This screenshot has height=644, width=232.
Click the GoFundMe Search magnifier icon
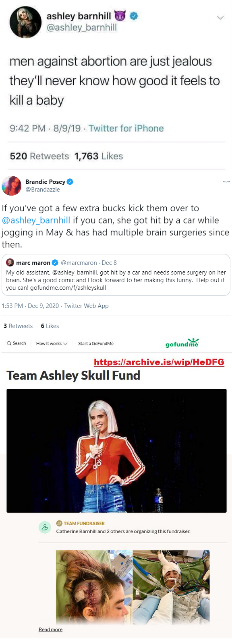pos(9,343)
